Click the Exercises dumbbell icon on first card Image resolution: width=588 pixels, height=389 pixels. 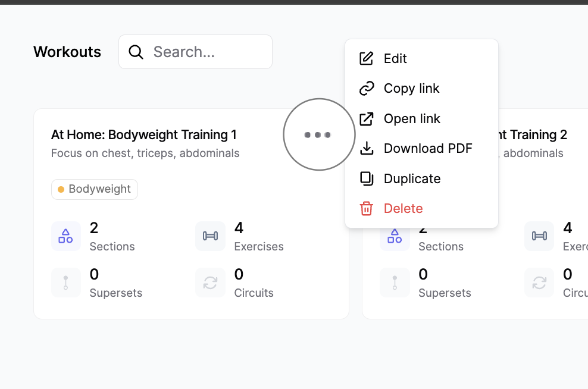pyautogui.click(x=210, y=236)
